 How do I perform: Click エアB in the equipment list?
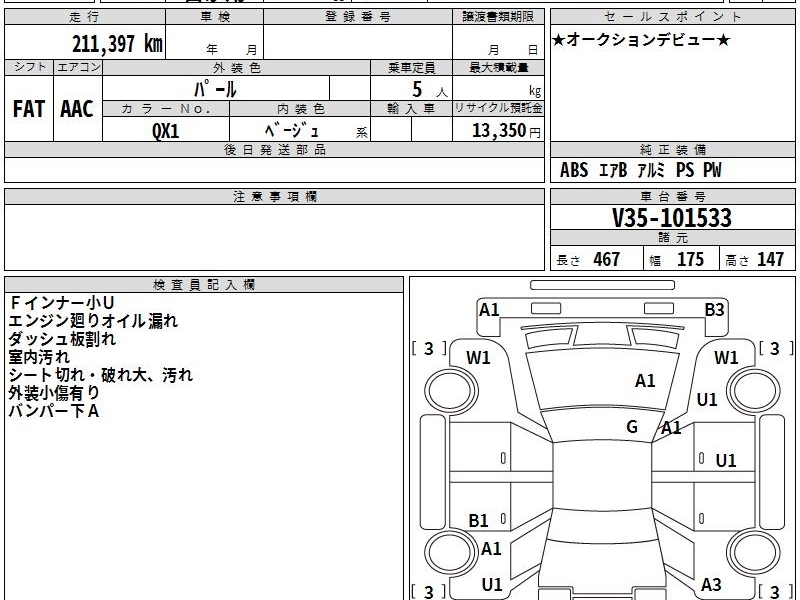tap(612, 170)
